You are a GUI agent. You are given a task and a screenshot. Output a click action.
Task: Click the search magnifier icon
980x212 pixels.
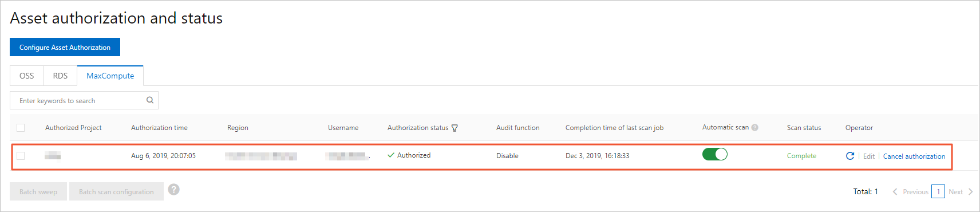point(150,100)
